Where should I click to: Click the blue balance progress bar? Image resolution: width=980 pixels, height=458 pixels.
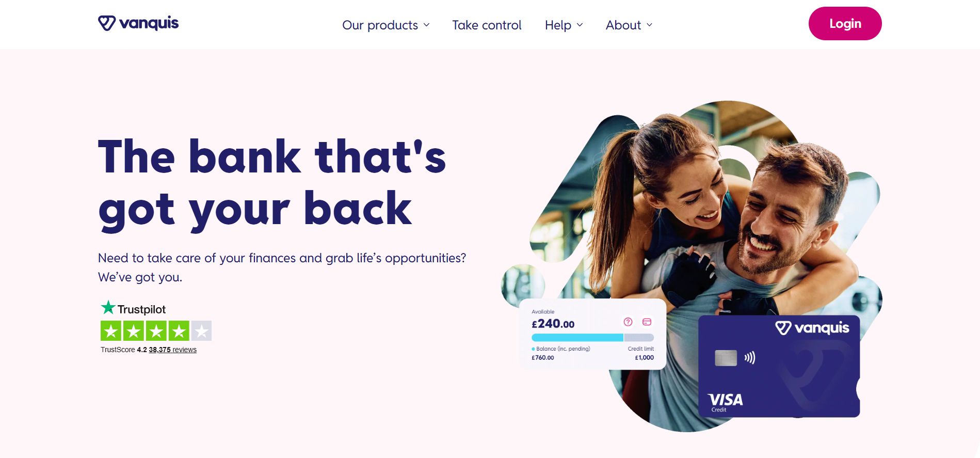(577, 338)
